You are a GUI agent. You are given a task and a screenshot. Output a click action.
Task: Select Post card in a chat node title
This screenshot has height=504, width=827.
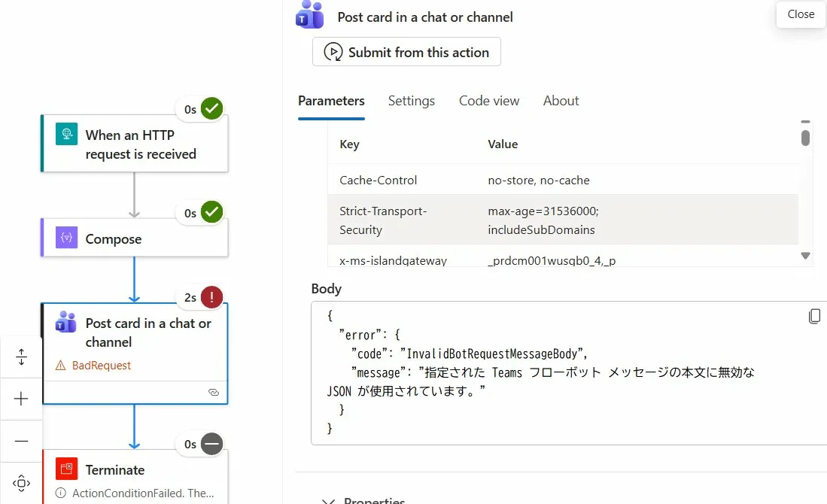(148, 332)
